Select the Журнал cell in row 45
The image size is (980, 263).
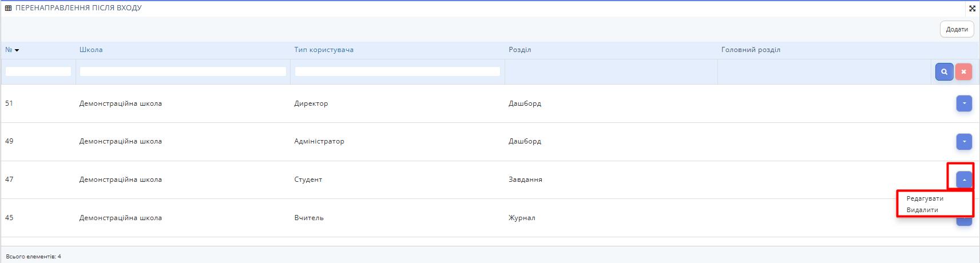(522, 218)
